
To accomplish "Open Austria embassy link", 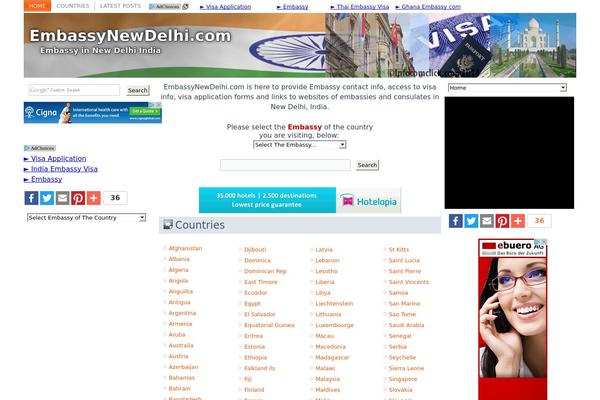I will tap(178, 356).
